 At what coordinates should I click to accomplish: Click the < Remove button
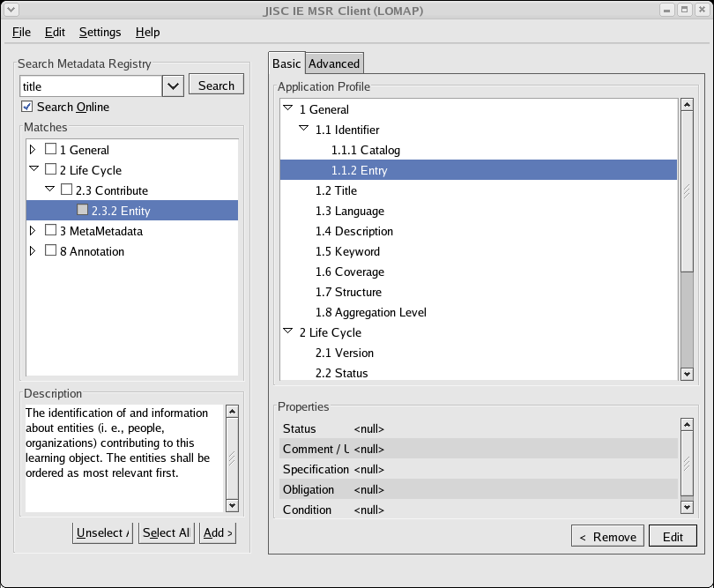(607, 536)
